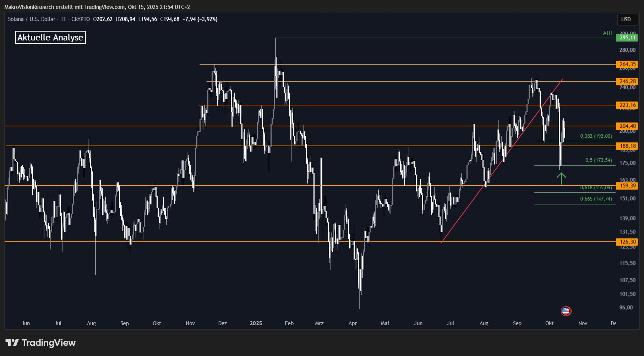Viewport: 644px width, 356px height.
Task: Select the 126,30 price level label
Action: point(627,242)
